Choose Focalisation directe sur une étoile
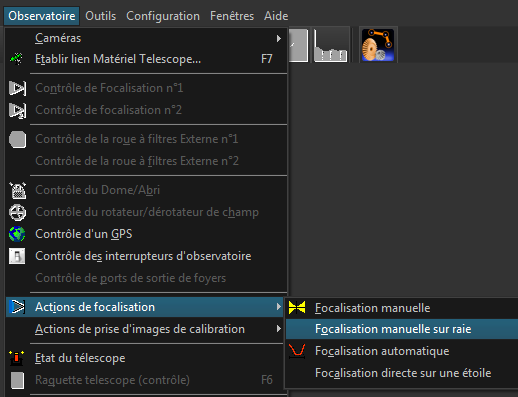Viewport: 518px width, 397px height. click(x=402, y=373)
